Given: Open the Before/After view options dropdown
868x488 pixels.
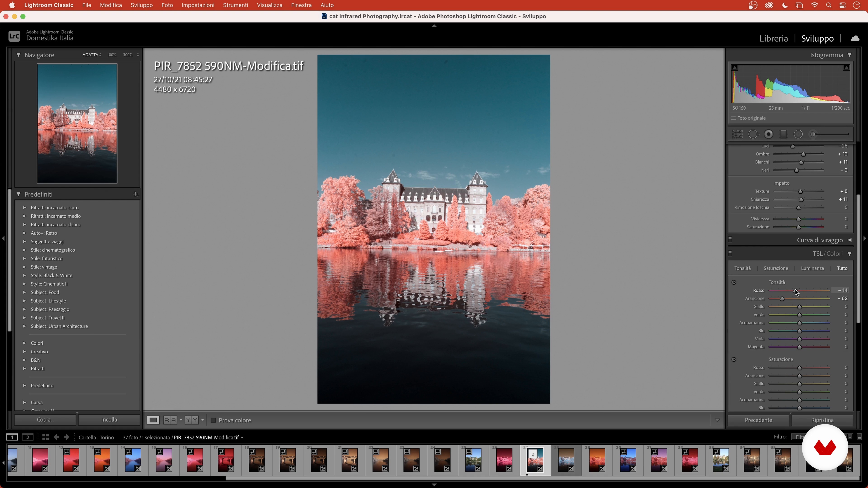Looking at the screenshot, I should [x=181, y=420].
